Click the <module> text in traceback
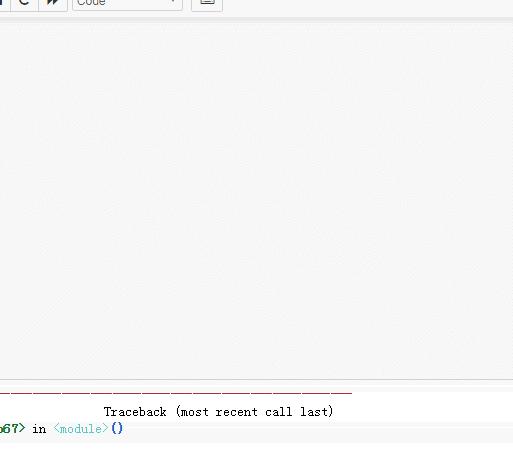Screen dimensions: 513x451 (x=81, y=428)
